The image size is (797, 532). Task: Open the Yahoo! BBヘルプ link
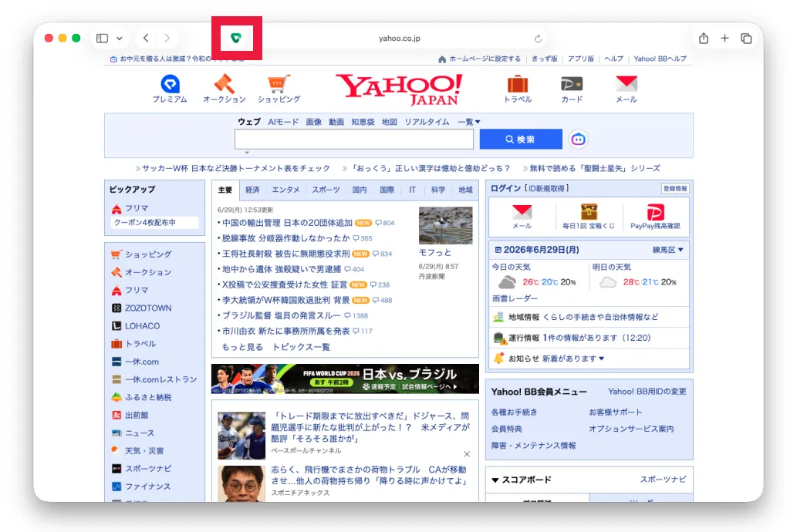click(x=660, y=59)
